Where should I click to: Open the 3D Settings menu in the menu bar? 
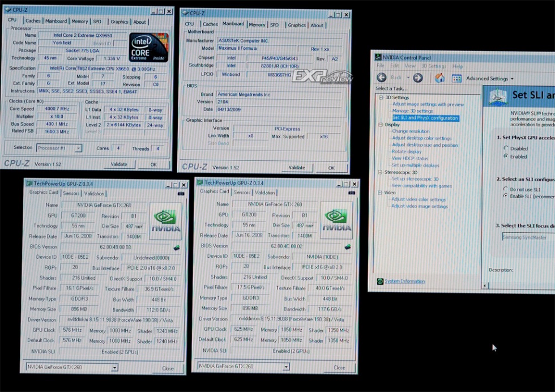point(434,66)
